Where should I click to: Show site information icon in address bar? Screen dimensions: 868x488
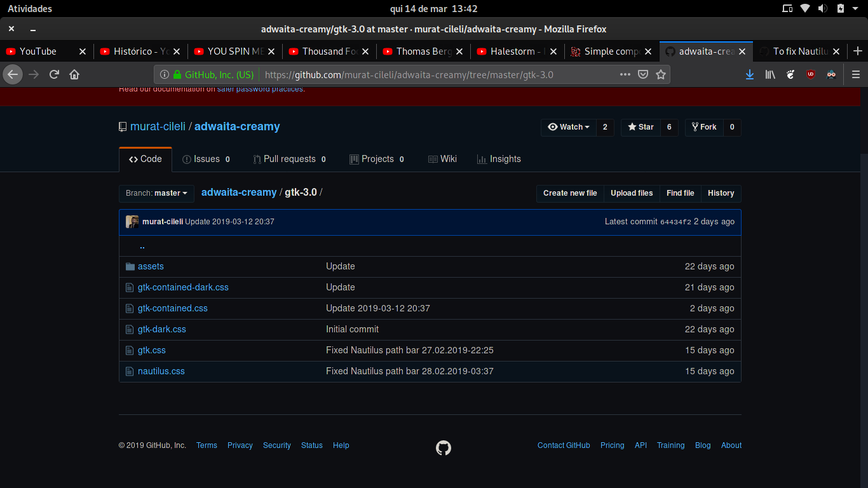tap(164, 74)
